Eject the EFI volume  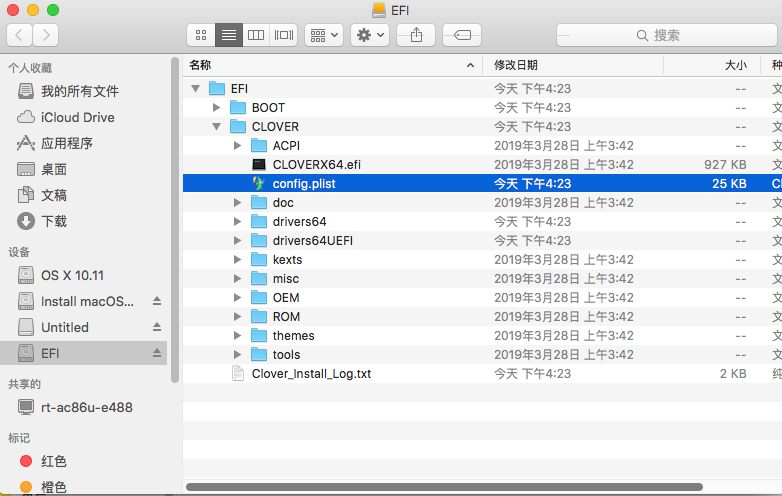tap(157, 353)
